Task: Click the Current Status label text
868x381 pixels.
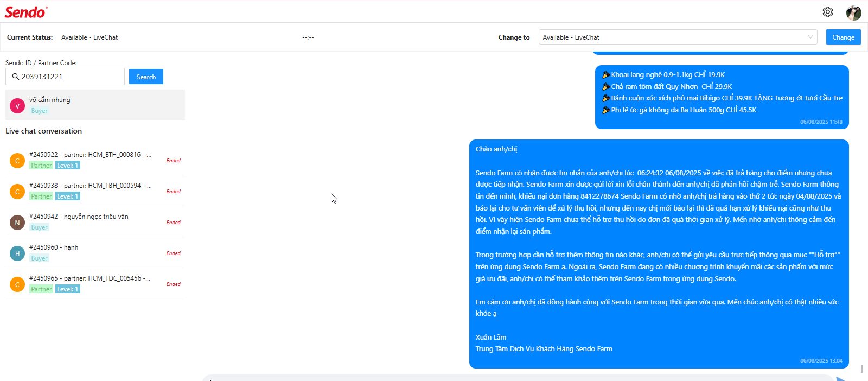Action: click(30, 37)
